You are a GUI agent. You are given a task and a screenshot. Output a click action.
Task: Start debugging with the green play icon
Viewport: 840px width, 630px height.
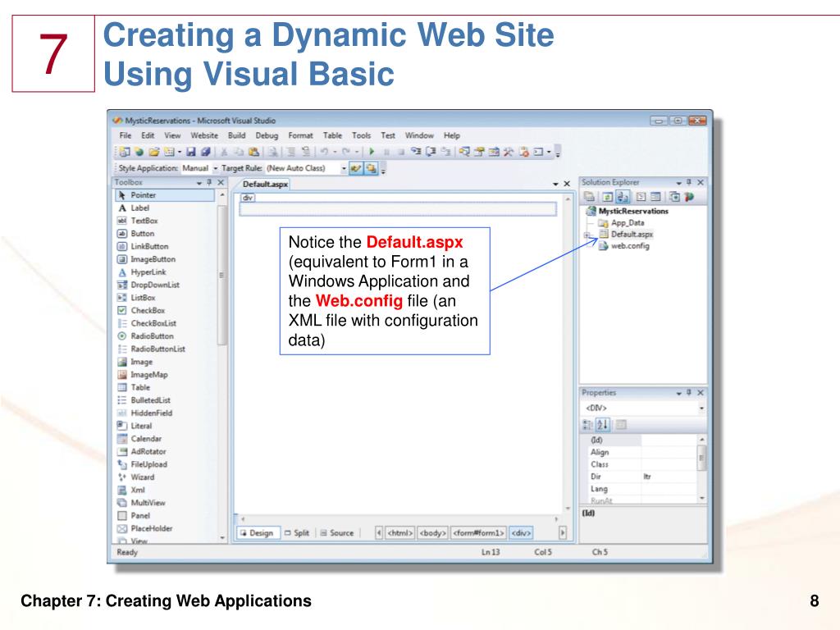[x=372, y=152]
